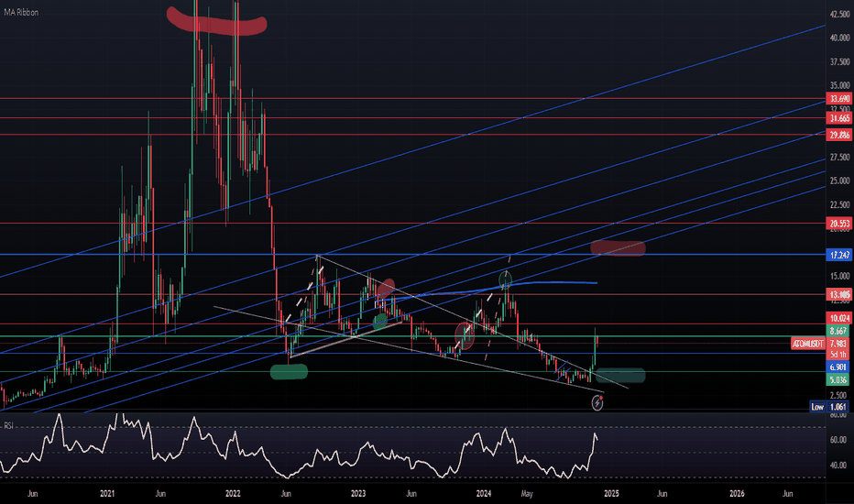Click 25.000 on the price axis
The height and width of the screenshot is (504, 854).
click(839, 181)
